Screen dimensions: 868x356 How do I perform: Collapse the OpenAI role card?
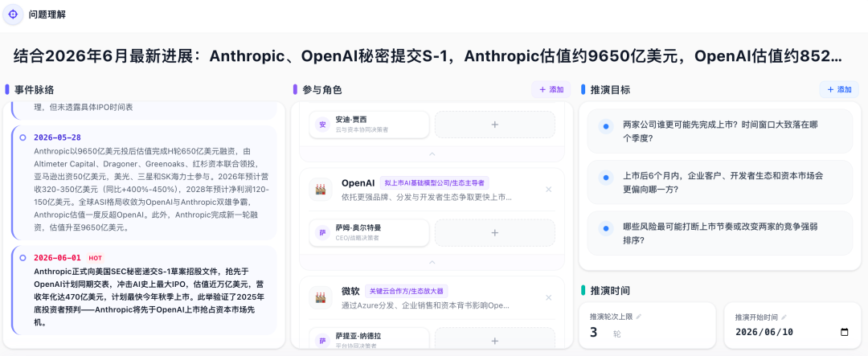pos(432,263)
